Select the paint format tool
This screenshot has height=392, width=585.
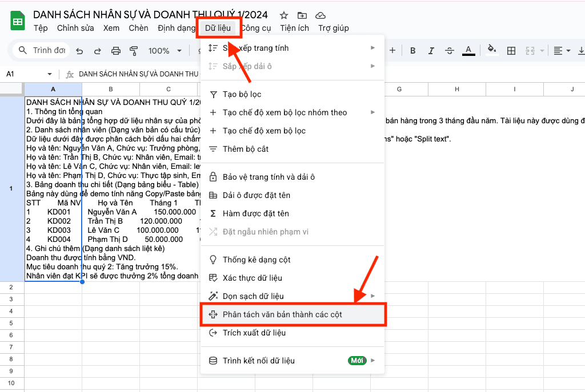pos(134,51)
